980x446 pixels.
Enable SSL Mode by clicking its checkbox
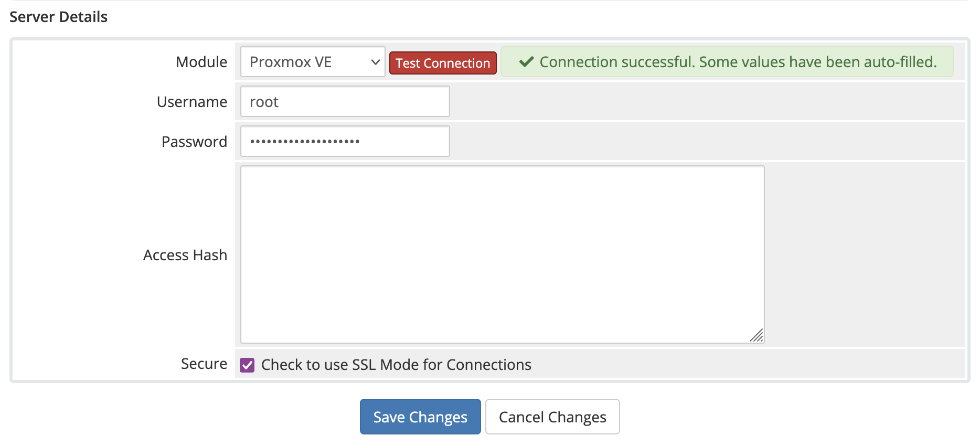tap(247, 364)
